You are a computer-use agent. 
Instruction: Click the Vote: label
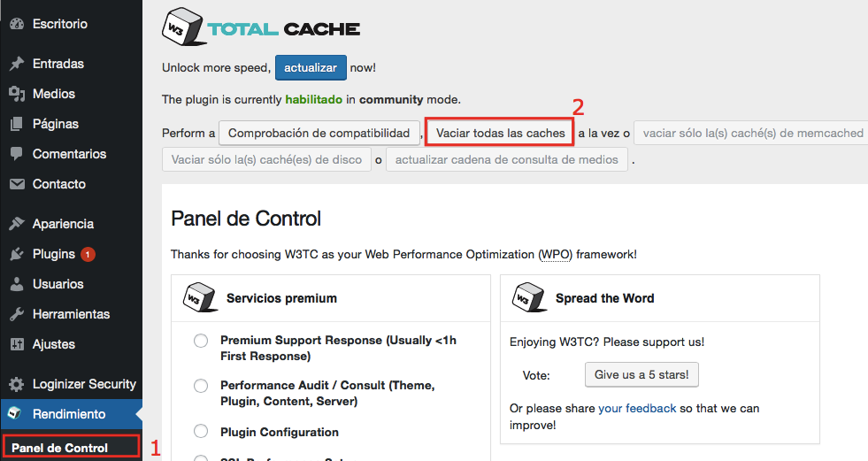(536, 376)
